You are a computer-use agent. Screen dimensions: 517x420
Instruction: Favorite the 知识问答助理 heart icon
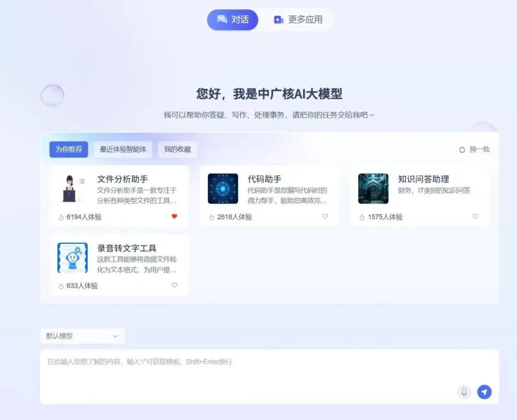point(475,216)
